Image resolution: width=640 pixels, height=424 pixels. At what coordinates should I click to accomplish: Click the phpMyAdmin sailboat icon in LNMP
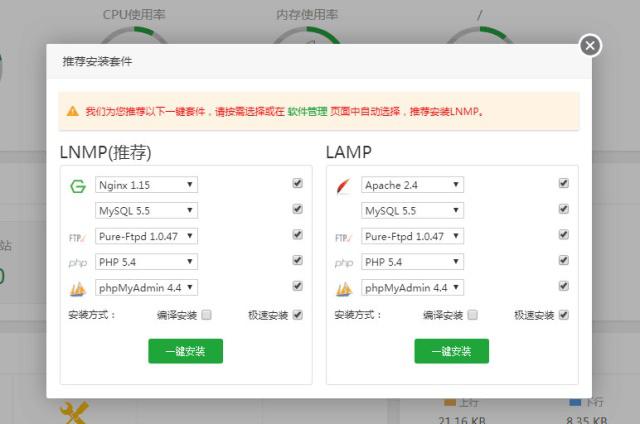pos(78,289)
